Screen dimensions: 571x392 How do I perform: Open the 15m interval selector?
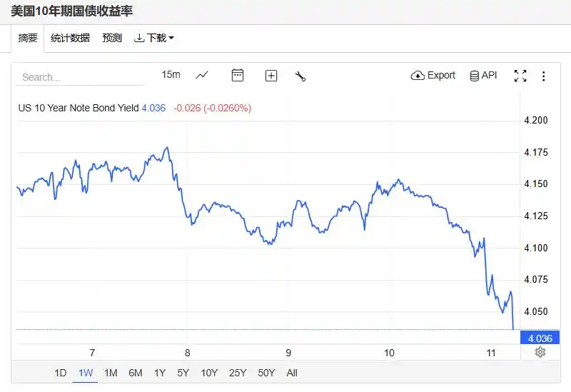[x=171, y=75]
